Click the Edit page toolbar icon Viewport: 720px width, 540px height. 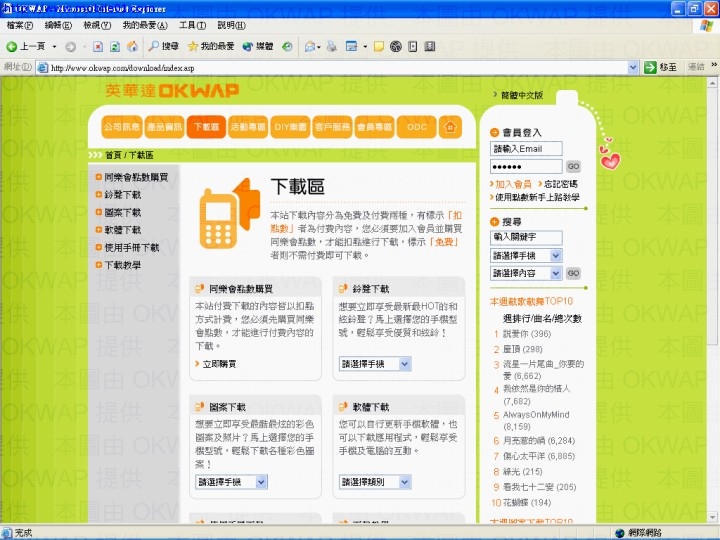351,46
